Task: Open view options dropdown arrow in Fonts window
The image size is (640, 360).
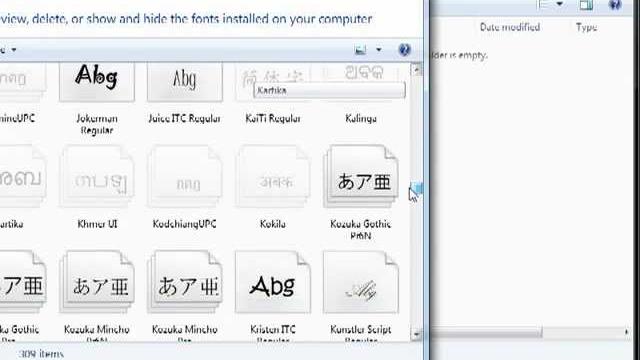Action: 379,50
